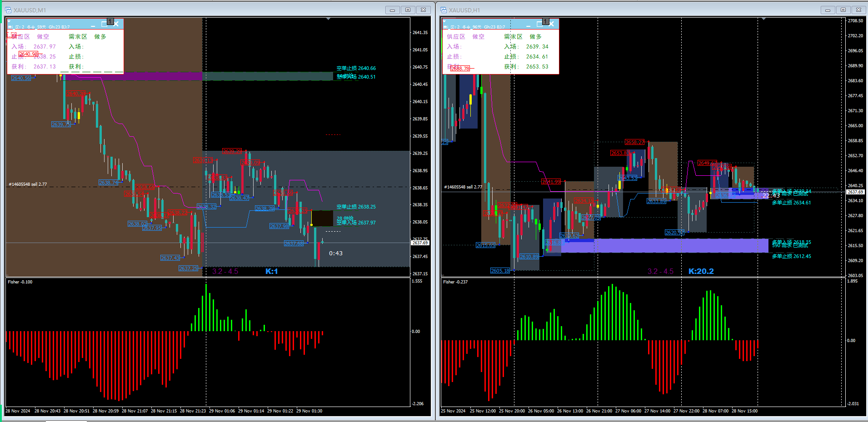
Task: Click the XAUUSD,M1 window title
Action: point(30,10)
